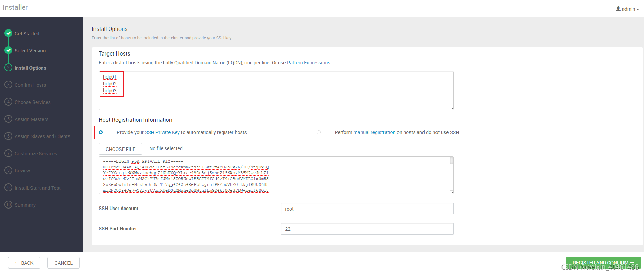Open the Pattern Expressions link
Screen dimensions: 644x274
(308, 63)
